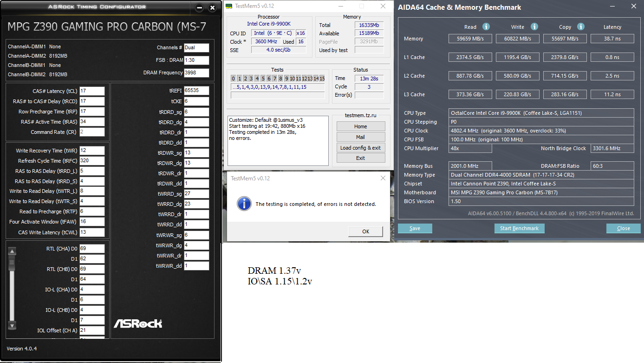This screenshot has height=363, width=644.
Task: Click the Mail button in TestMem5
Action: (361, 137)
